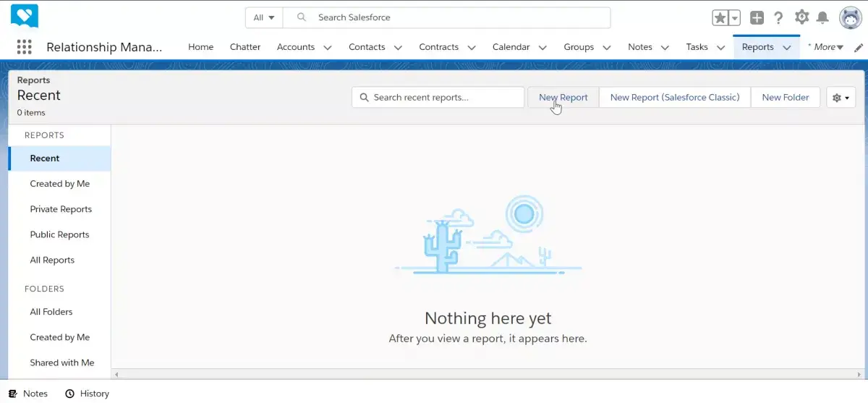Open Setup gear icon in header
868x403 pixels.
(x=801, y=17)
